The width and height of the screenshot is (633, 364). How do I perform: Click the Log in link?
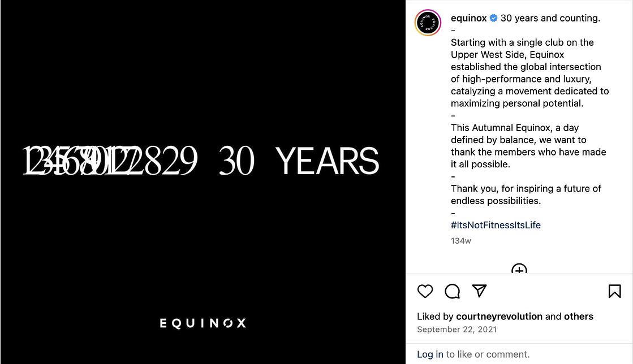tap(430, 354)
